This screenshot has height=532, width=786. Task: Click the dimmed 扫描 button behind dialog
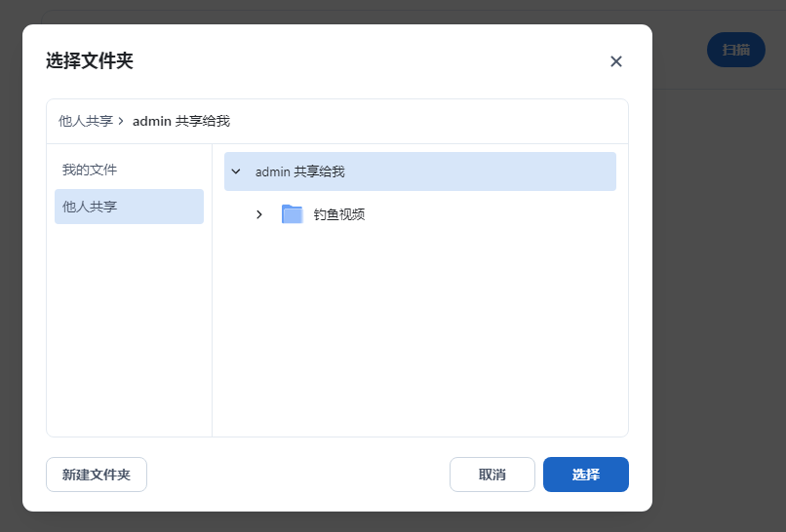[x=736, y=50]
